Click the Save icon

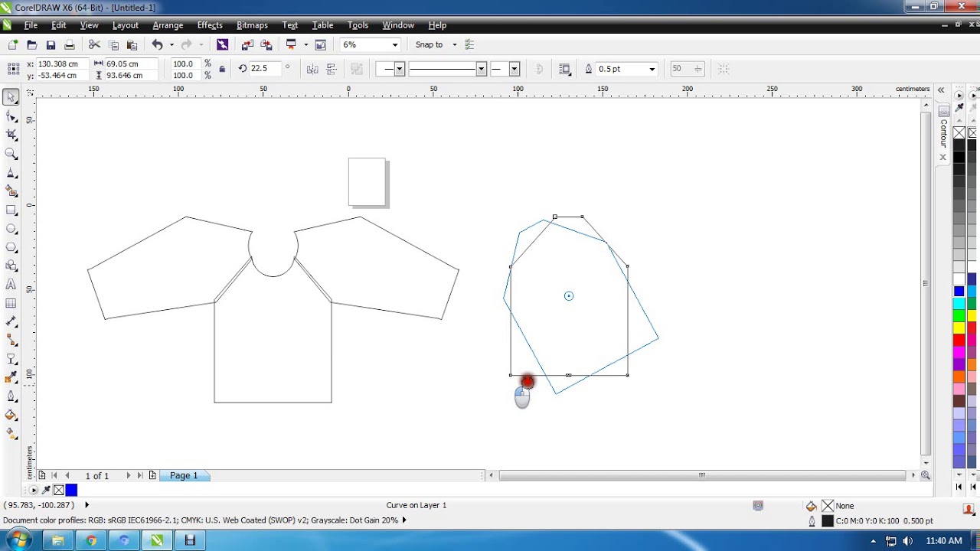coord(51,45)
